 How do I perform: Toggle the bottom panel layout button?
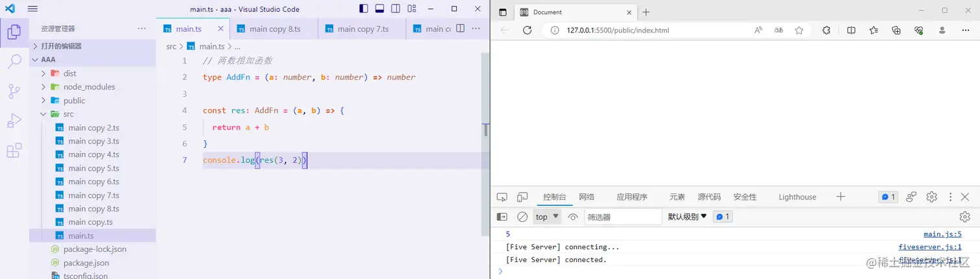tap(380, 9)
